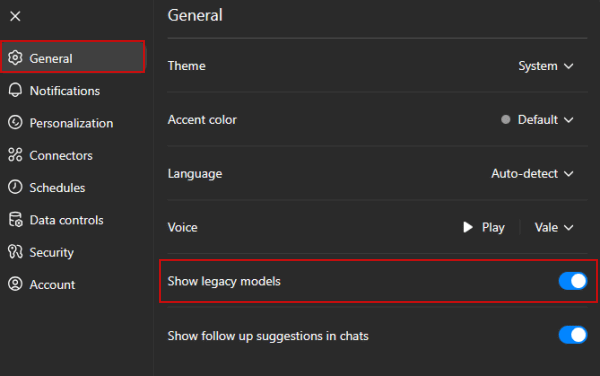600x376 pixels.
Task: Turn off Show legacy models toggle
Action: [573, 281]
